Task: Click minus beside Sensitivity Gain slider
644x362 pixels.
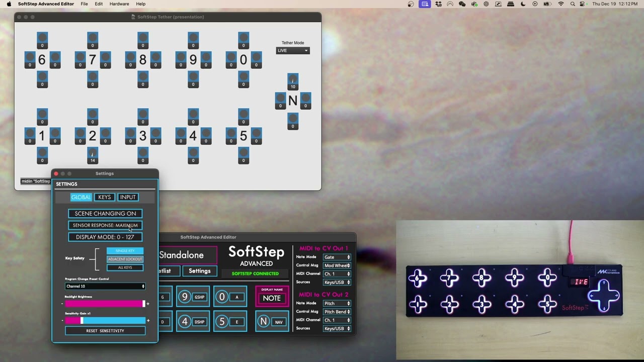Action: [62, 320]
